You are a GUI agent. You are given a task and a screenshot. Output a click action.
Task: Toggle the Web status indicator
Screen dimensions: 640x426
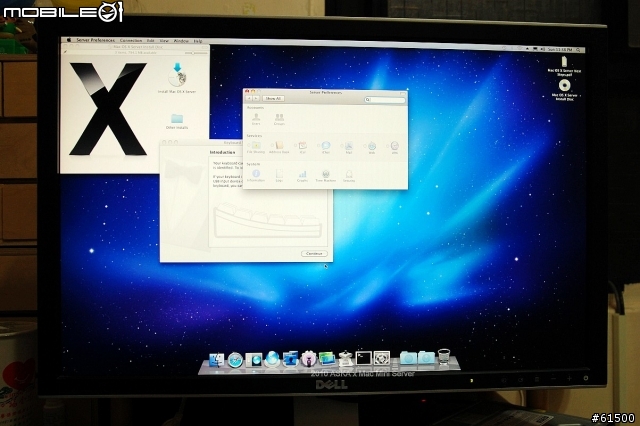[364, 146]
